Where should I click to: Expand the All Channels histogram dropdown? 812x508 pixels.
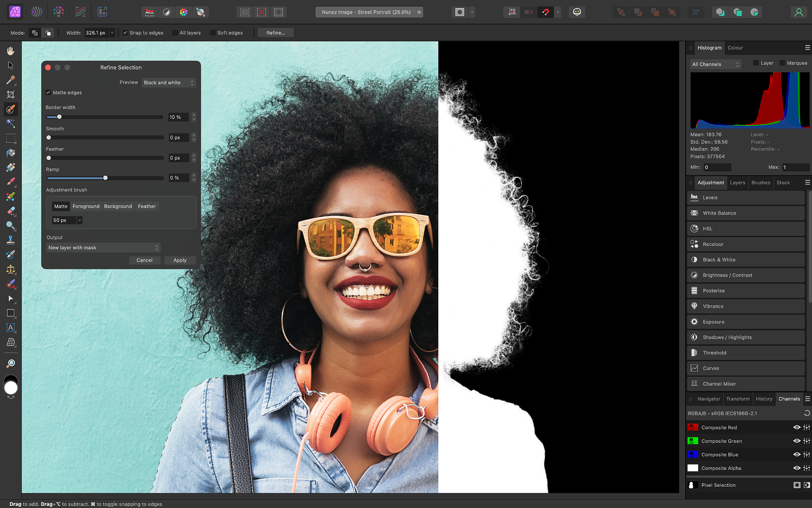(716, 64)
